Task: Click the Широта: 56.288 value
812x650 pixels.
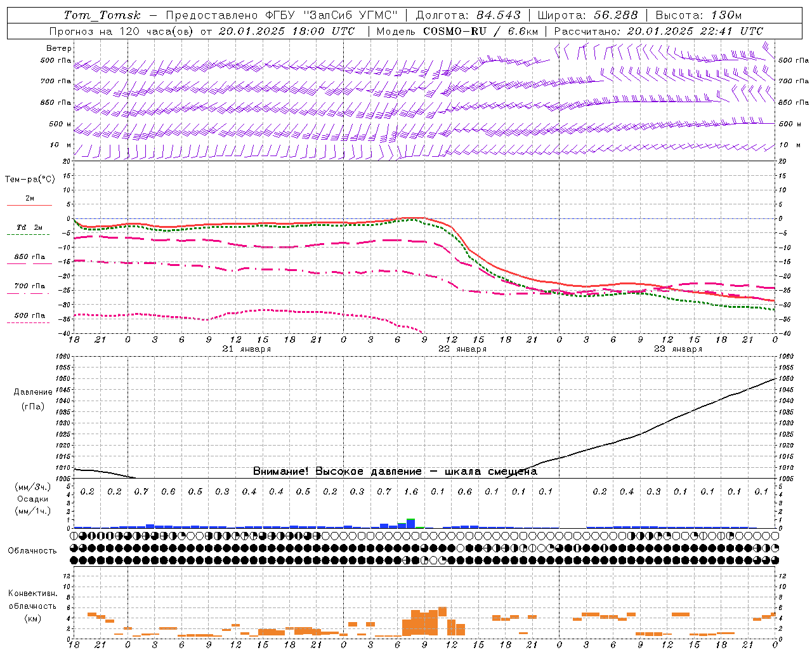Action: coord(587,15)
